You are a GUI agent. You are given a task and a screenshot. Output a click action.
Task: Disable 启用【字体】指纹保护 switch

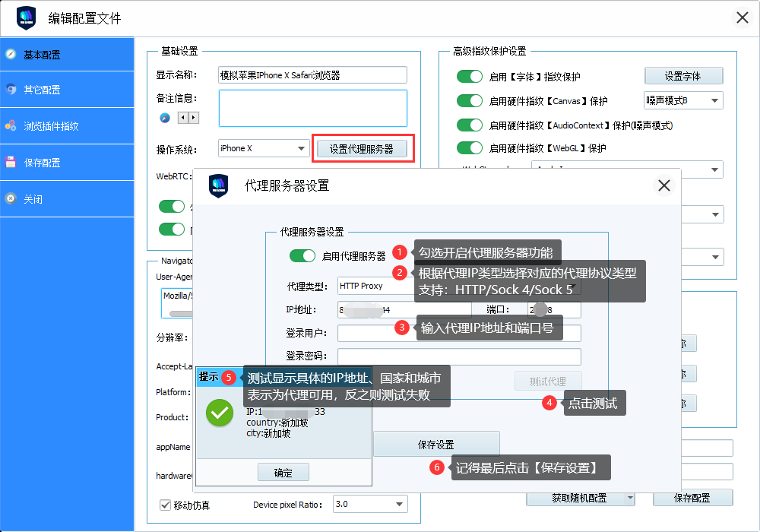coord(469,77)
